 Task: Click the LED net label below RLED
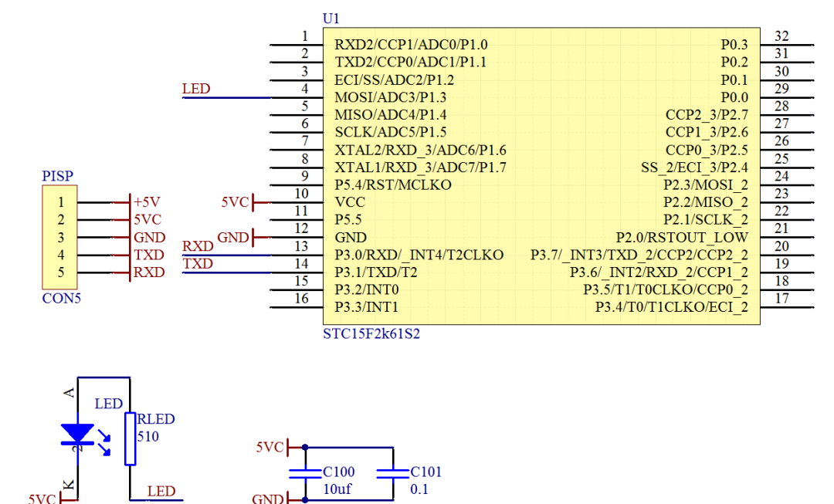[x=161, y=491]
